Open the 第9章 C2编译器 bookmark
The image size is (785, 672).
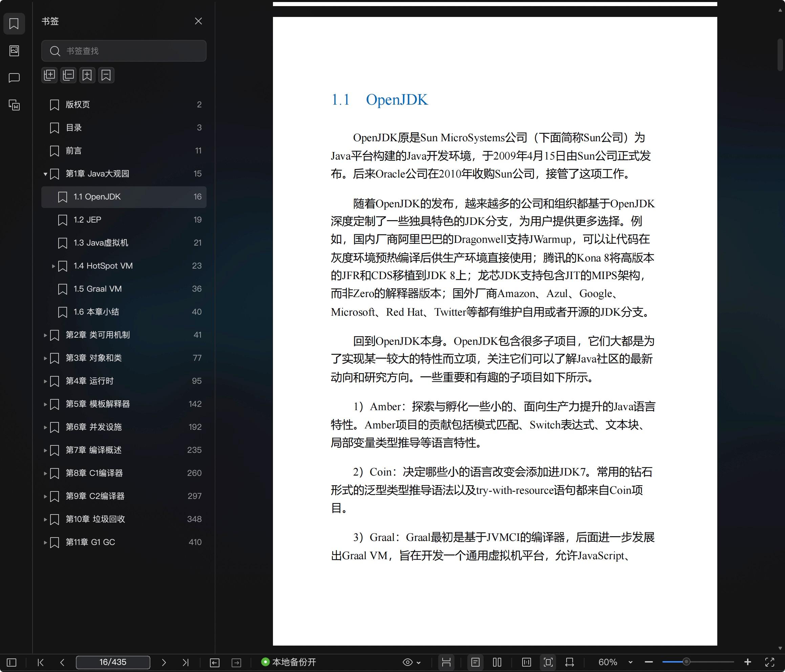[124, 496]
